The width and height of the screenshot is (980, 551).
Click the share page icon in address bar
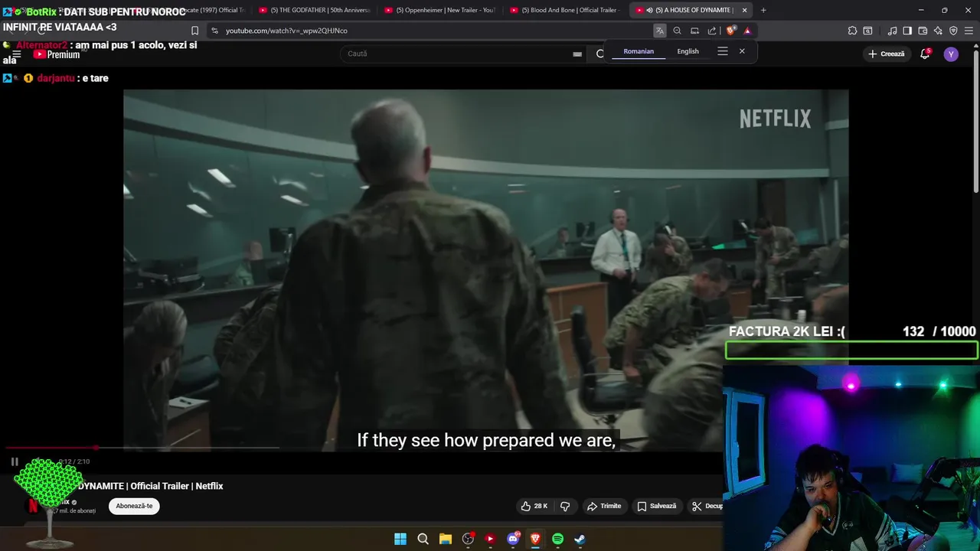click(712, 31)
